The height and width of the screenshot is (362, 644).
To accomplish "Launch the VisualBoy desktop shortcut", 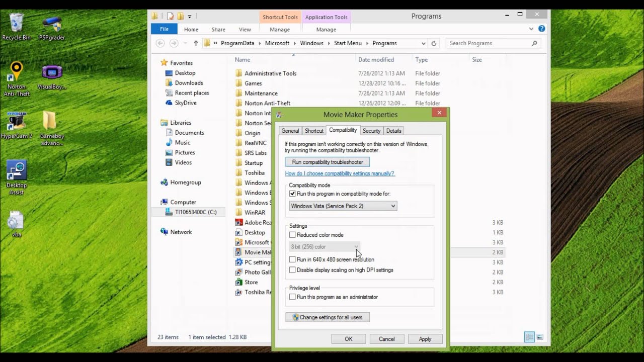I will coord(52,77).
